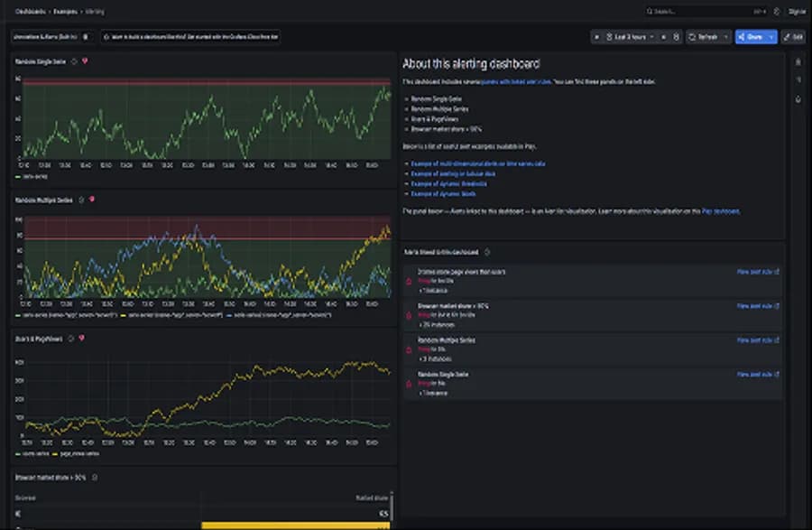Toggle the data-series legend item under Random Single Series

[x=32, y=177]
